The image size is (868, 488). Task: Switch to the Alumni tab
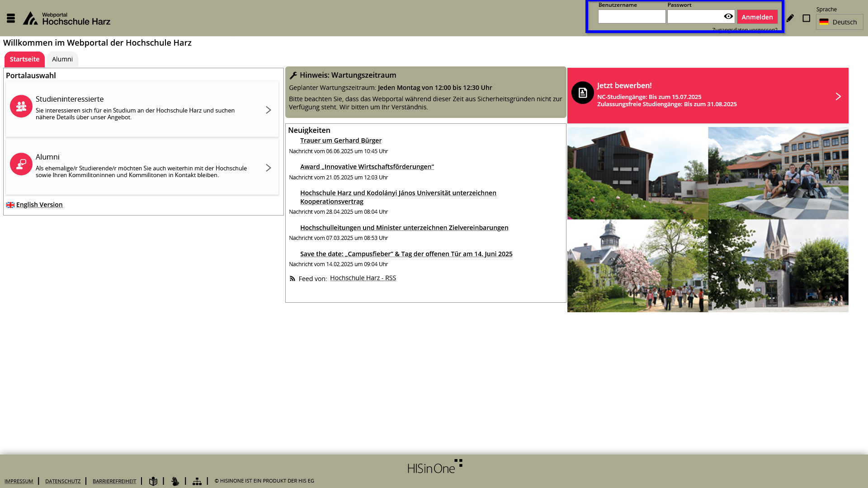tap(62, 59)
